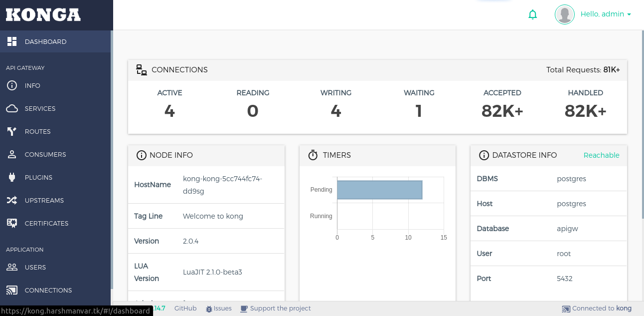Click the Consumers person icon
The image size is (644, 316).
coord(12,154)
